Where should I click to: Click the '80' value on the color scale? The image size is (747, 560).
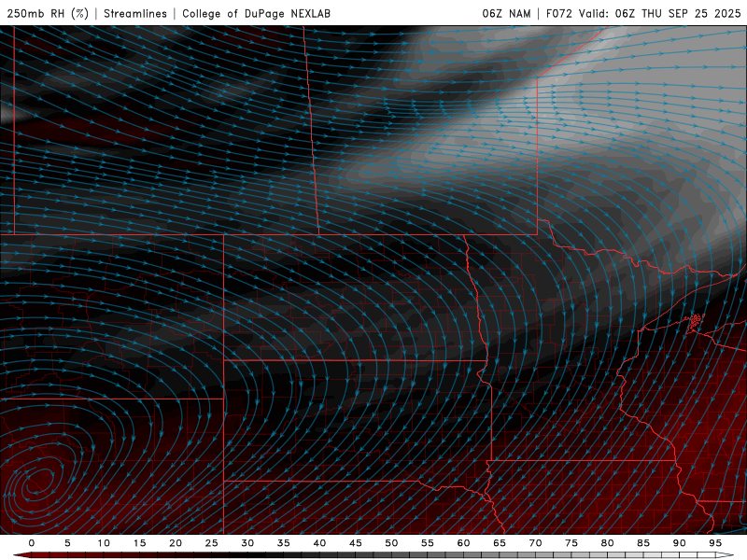(x=608, y=543)
